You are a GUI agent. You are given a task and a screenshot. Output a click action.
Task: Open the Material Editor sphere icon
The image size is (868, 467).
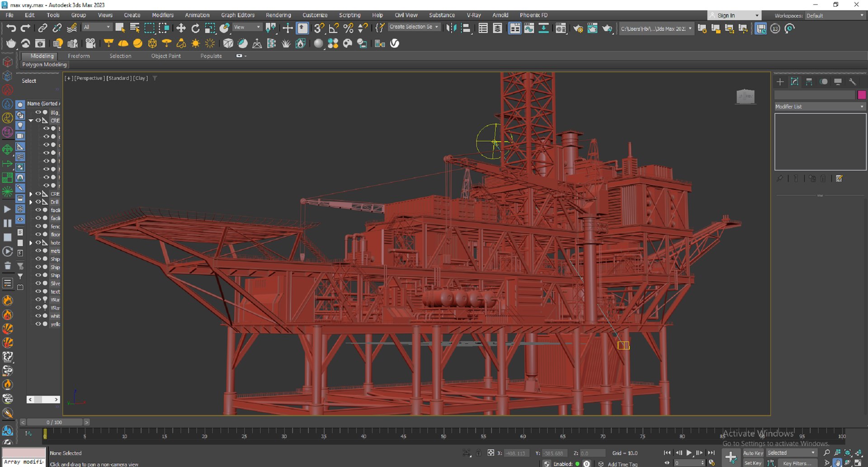(318, 43)
